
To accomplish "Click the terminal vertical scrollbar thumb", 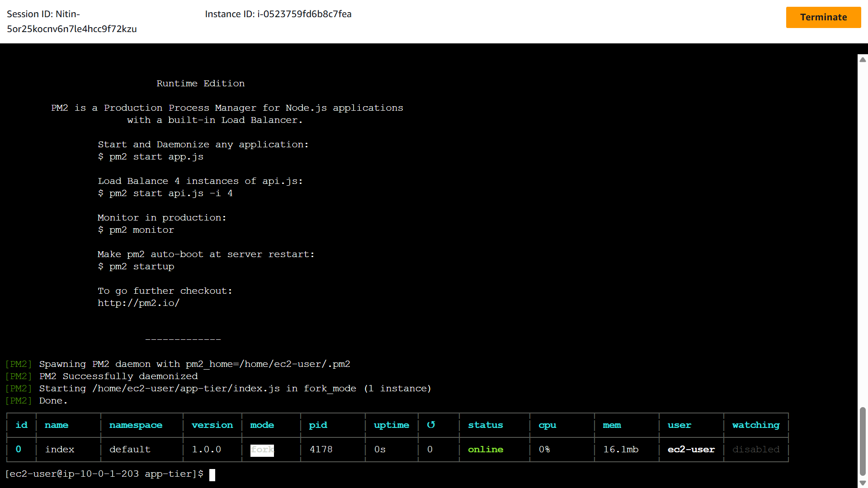I will [x=863, y=441].
